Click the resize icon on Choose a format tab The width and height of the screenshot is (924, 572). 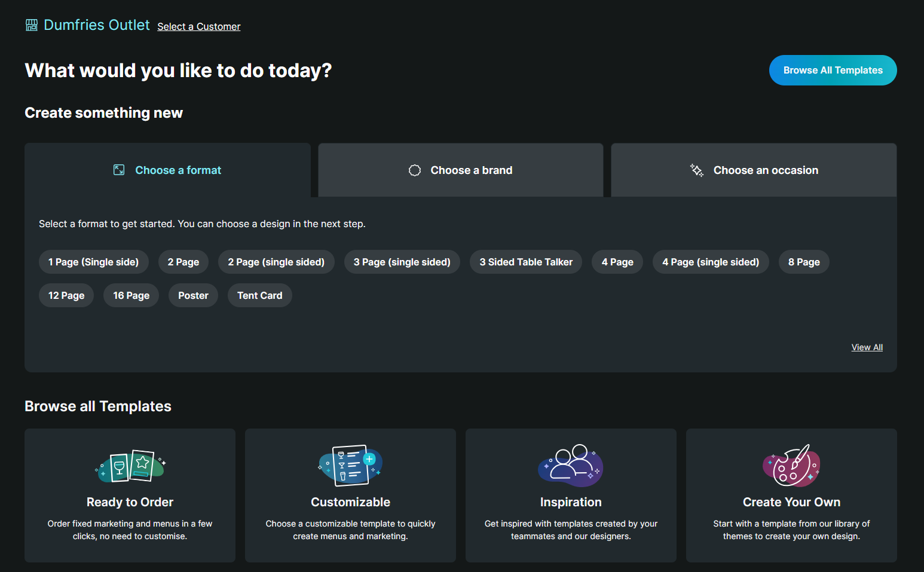119,170
